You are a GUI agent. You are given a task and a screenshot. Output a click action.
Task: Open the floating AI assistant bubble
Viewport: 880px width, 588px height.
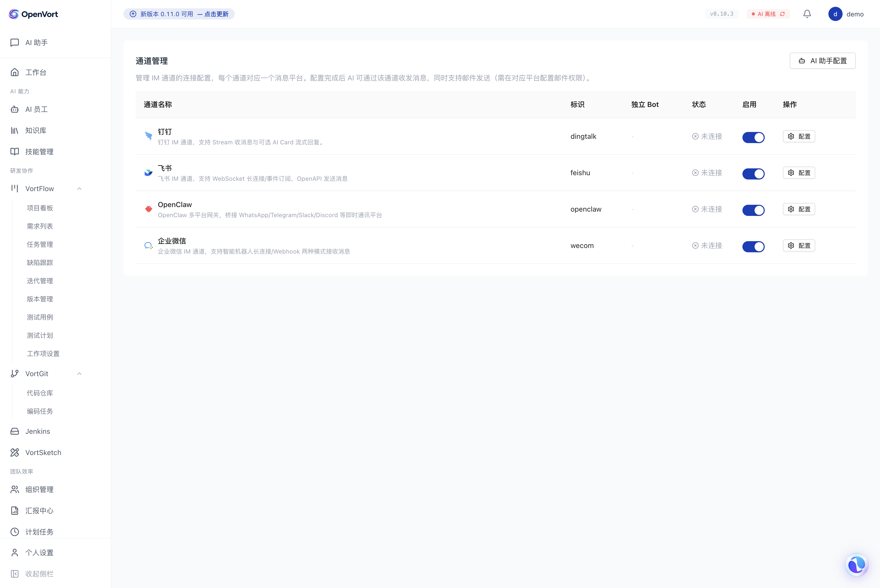(x=857, y=564)
